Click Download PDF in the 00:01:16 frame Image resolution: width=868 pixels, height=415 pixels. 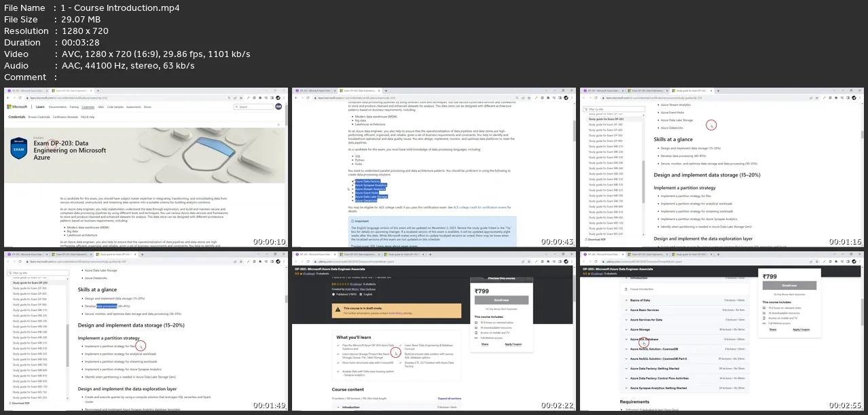click(x=596, y=240)
